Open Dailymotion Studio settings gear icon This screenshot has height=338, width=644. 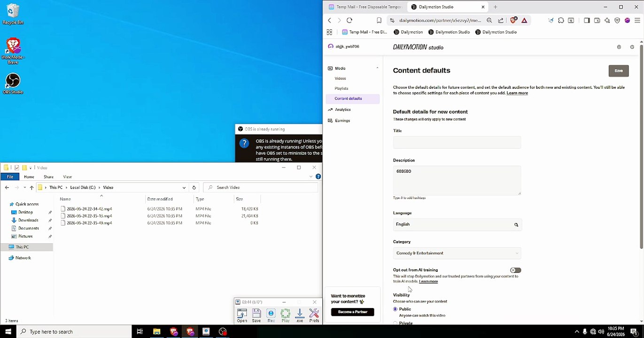pyautogui.click(x=632, y=47)
